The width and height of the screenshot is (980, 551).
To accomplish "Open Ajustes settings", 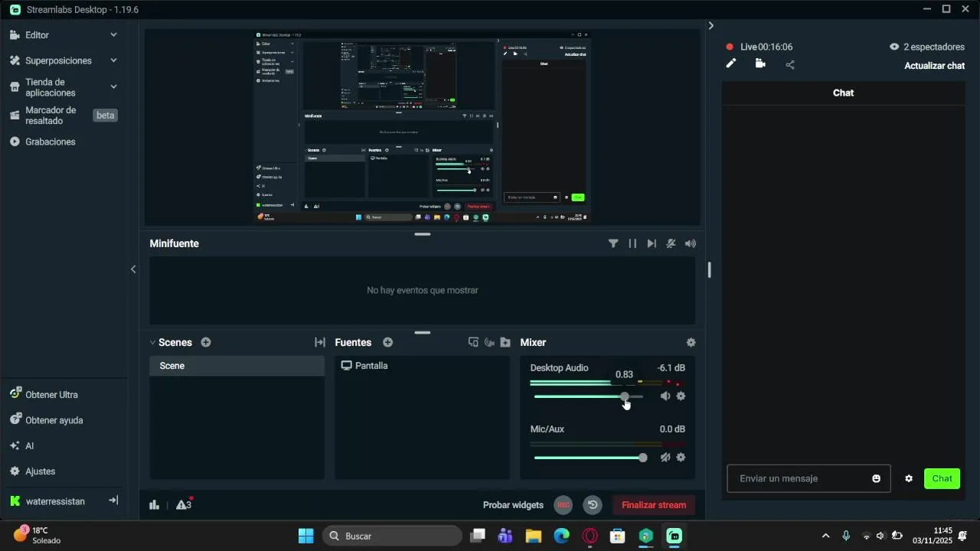I will 40,471.
